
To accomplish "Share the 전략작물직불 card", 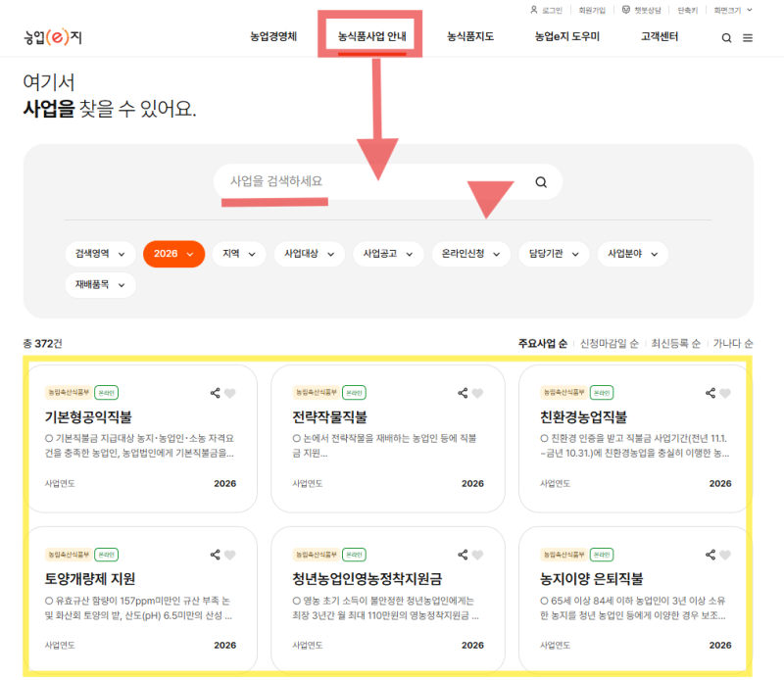I will coord(463,393).
